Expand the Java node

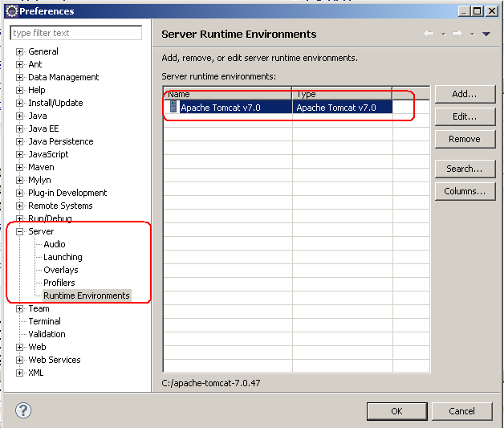point(19,116)
